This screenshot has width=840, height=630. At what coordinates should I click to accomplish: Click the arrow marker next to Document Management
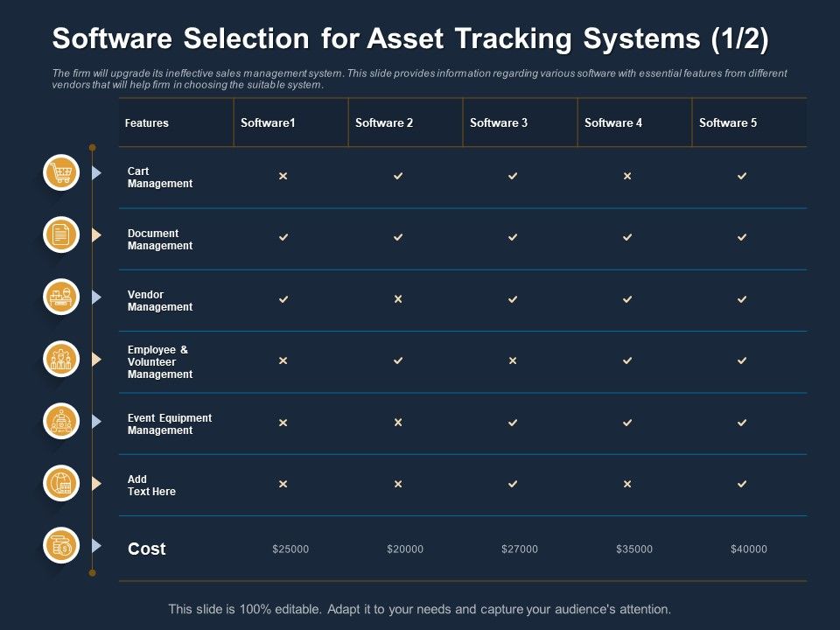[x=96, y=234]
